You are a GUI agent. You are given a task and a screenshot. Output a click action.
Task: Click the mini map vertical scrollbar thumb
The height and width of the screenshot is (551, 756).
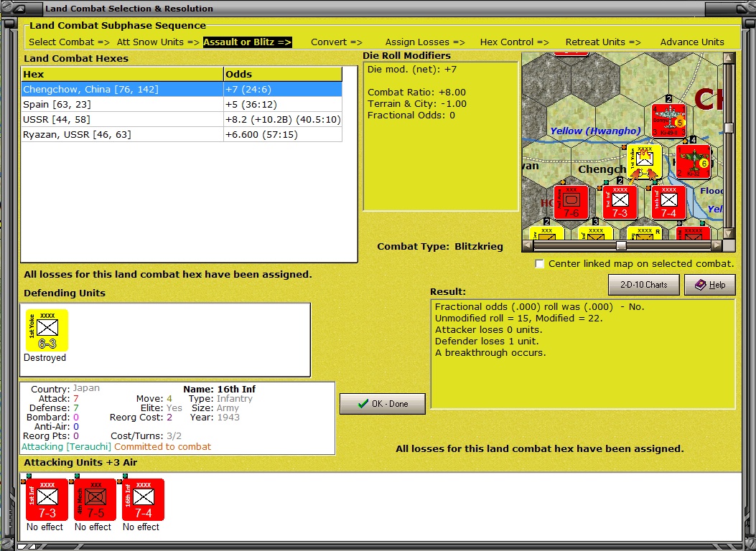(x=729, y=128)
